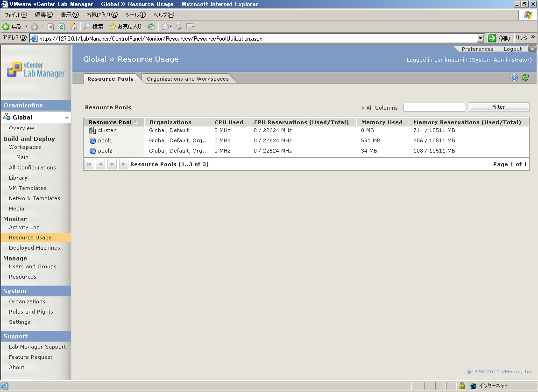538x392 pixels.
Task: Open Workspaces in the sidebar
Action: point(25,147)
